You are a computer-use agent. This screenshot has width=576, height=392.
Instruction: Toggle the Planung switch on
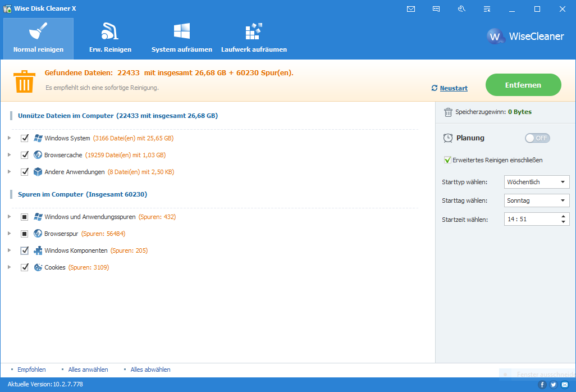pos(537,138)
